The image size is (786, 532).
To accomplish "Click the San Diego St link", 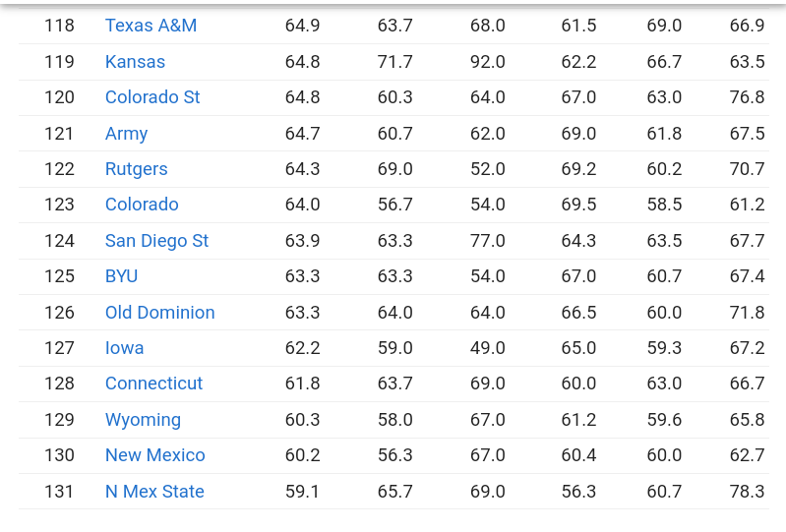I will (x=156, y=241).
